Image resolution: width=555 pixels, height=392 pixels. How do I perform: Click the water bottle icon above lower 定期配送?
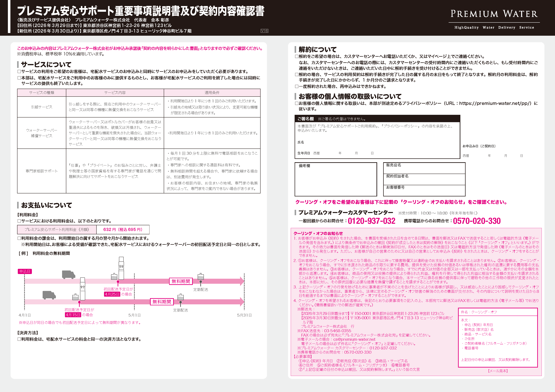point(181,297)
